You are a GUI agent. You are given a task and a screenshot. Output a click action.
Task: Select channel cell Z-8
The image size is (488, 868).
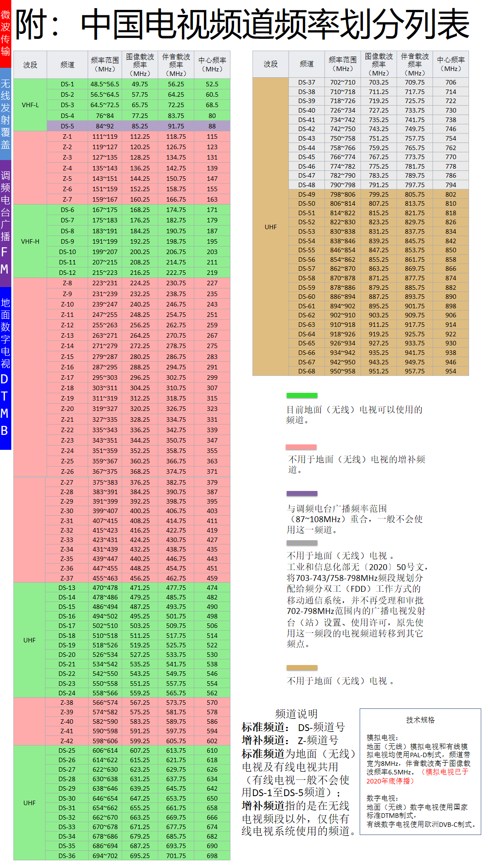coord(67,283)
